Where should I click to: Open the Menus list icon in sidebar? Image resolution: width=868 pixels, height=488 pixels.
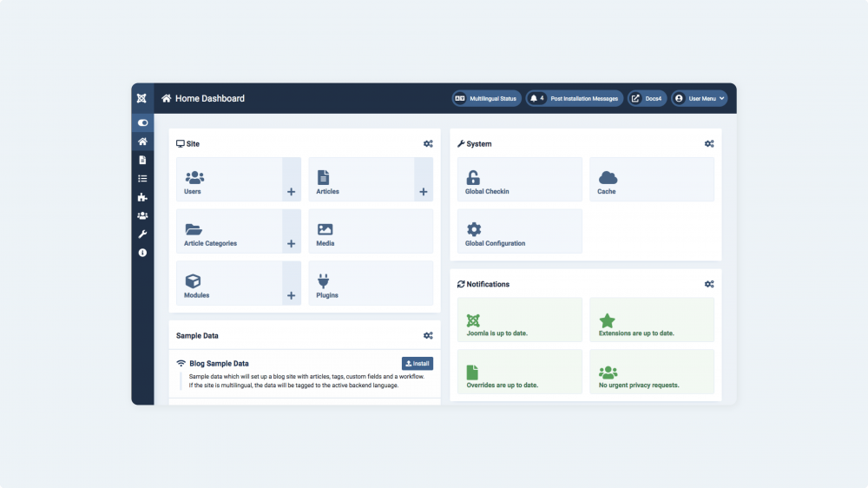(142, 178)
